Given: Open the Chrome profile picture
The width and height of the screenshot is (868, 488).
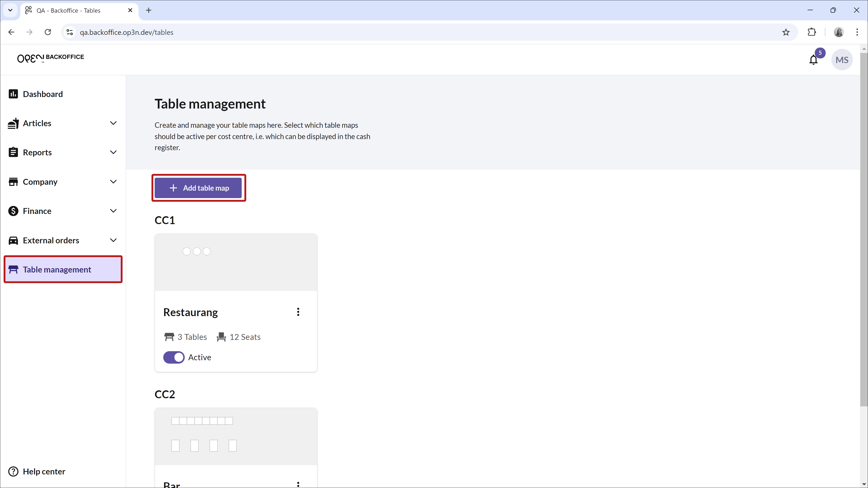Looking at the screenshot, I should point(838,32).
